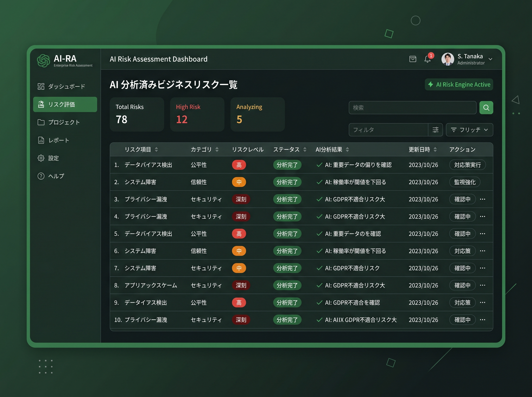532x397 pixels.
Task: Open the フリッチ sort dropdown
Action: [469, 130]
